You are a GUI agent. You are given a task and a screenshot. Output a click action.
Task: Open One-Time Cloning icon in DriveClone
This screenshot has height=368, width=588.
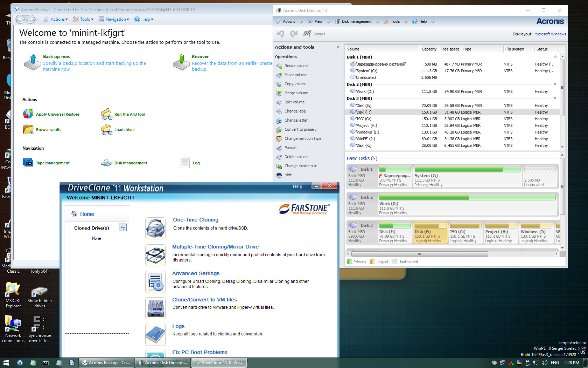[x=155, y=229]
